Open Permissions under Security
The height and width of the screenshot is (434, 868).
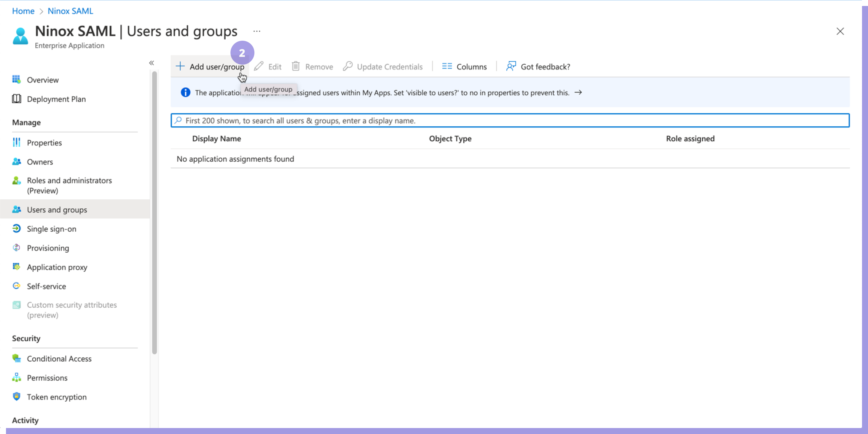47,378
